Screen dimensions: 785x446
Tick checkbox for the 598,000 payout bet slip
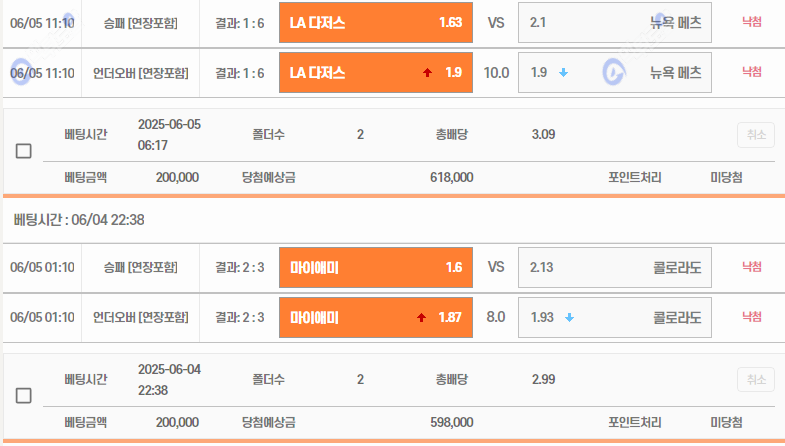tap(24, 396)
